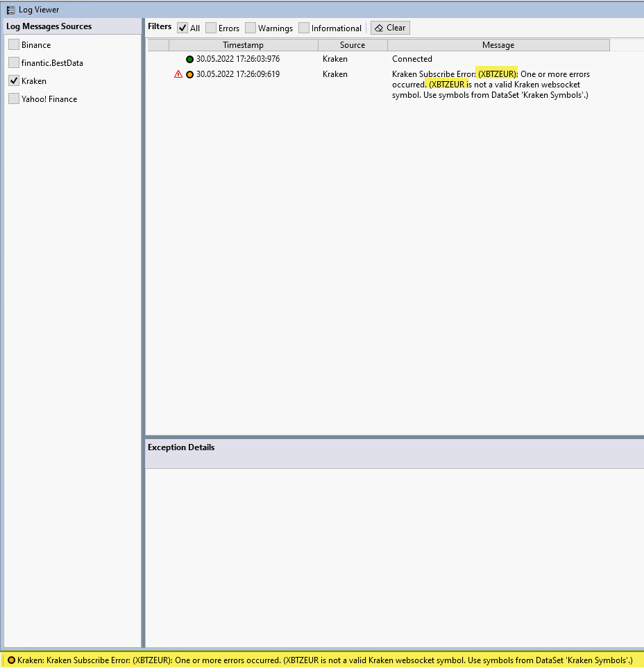Click the finantic.BestData source label

pos(53,62)
